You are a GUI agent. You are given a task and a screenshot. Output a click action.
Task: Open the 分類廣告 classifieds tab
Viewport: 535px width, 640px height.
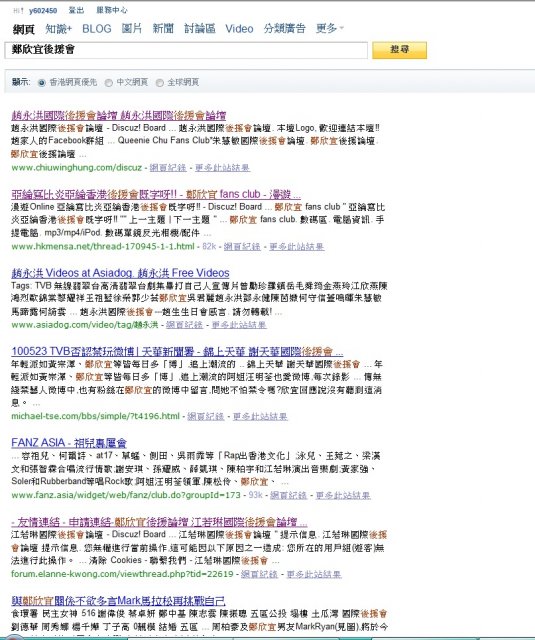tap(284, 28)
